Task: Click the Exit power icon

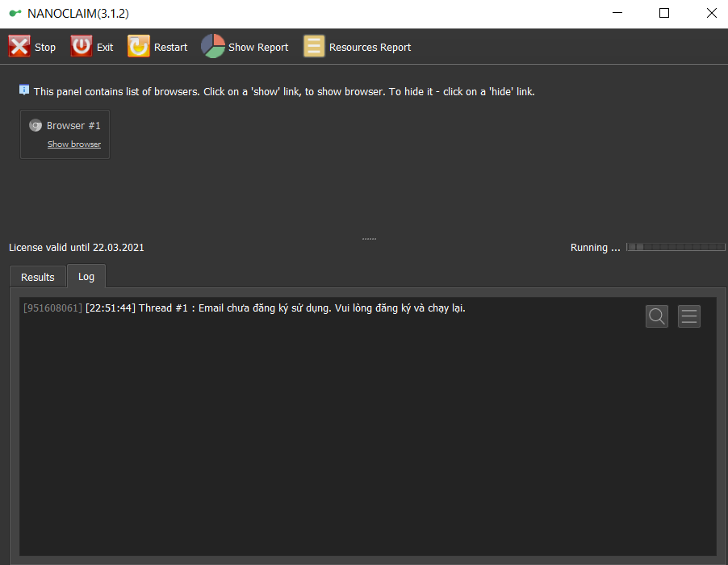Action: 82,47
